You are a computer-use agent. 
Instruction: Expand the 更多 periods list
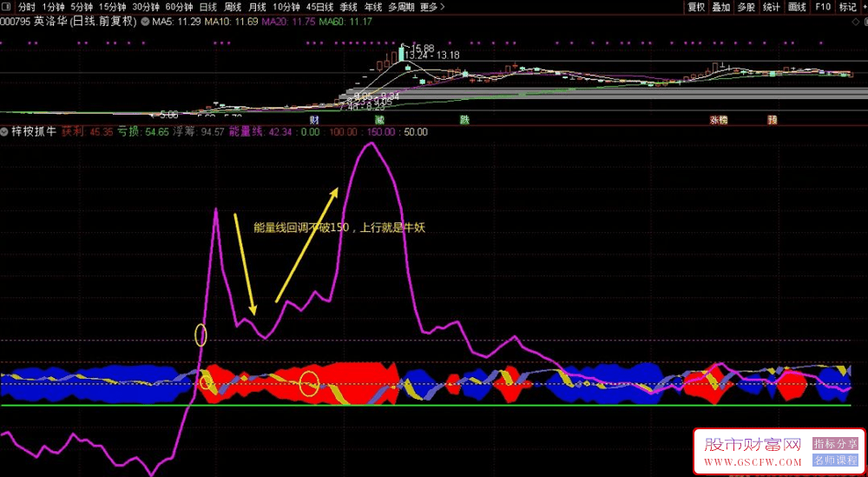(431, 7)
